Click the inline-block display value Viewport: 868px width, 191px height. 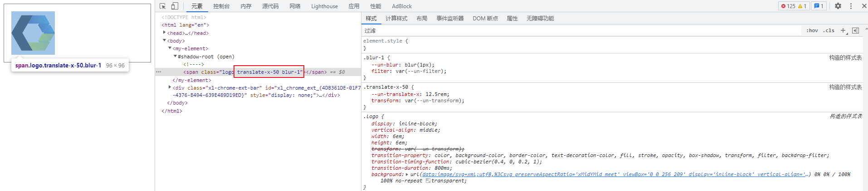pyautogui.click(x=416, y=124)
